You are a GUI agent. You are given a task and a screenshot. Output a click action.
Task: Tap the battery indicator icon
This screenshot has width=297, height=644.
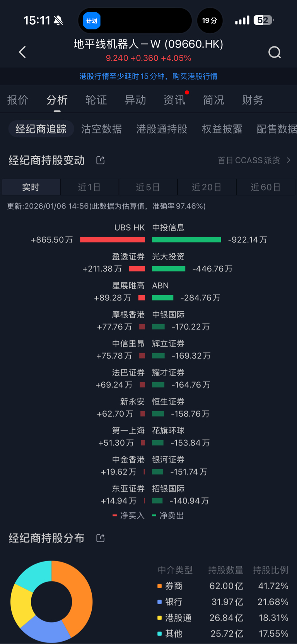click(263, 20)
